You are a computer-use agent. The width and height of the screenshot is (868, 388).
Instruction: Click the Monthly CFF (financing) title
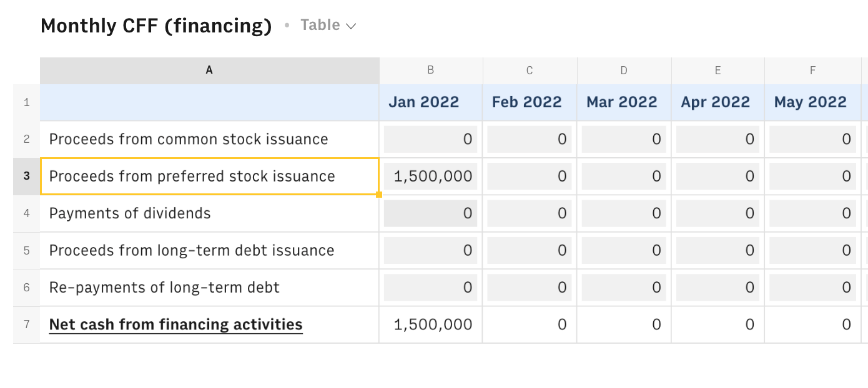[156, 26]
